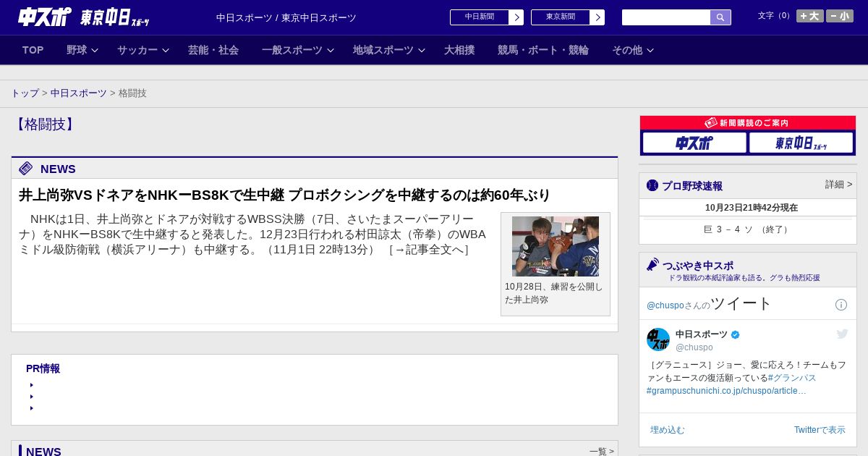
Task: Click 東京中日スポーツ subscription banner button
Action: pyautogui.click(x=801, y=143)
